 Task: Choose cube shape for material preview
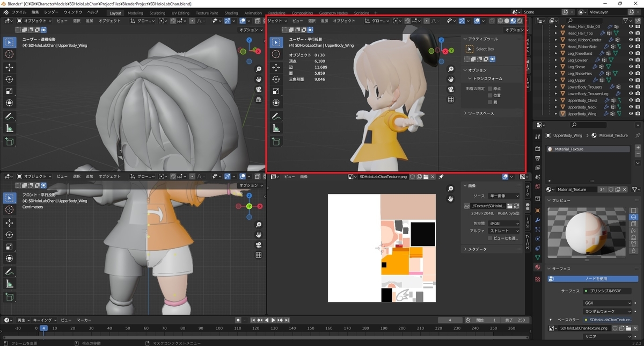633,224
